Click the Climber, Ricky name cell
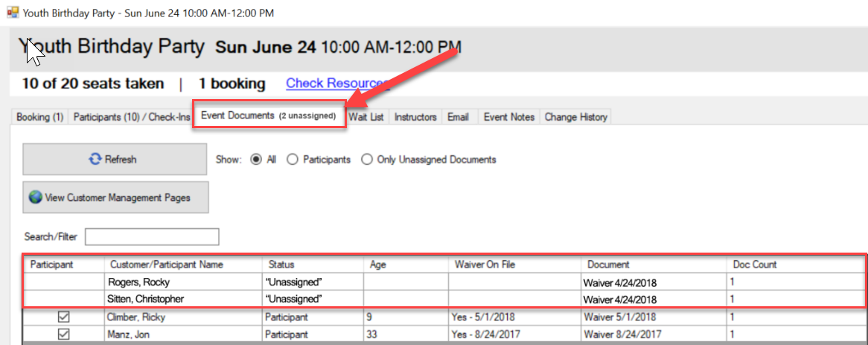Screen dimensions: 868x345 pos(183,317)
